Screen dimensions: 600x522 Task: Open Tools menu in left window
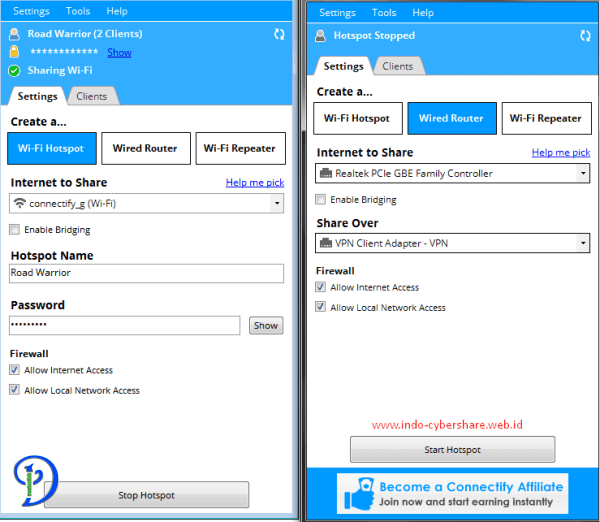pyautogui.click(x=78, y=11)
